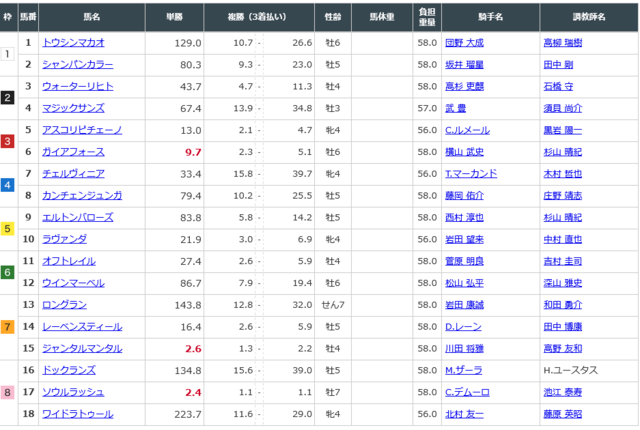Open trainer 池江 泰寿 page

(x=561, y=392)
